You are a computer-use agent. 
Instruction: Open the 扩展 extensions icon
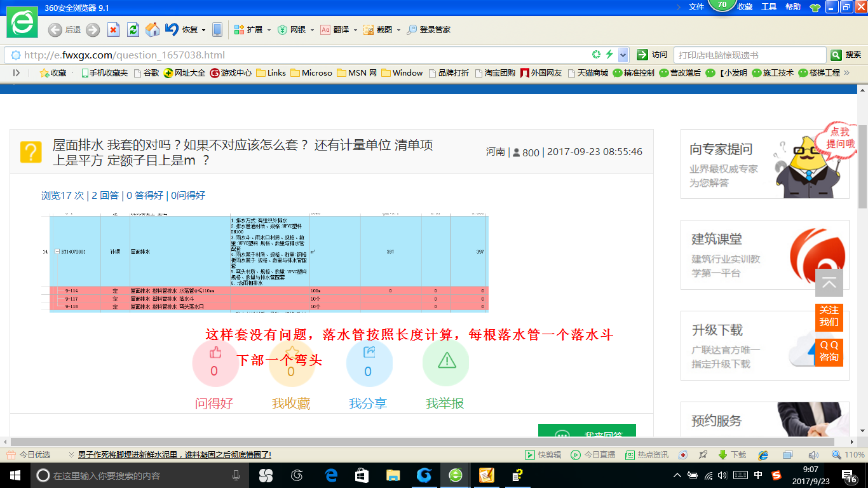pos(239,30)
